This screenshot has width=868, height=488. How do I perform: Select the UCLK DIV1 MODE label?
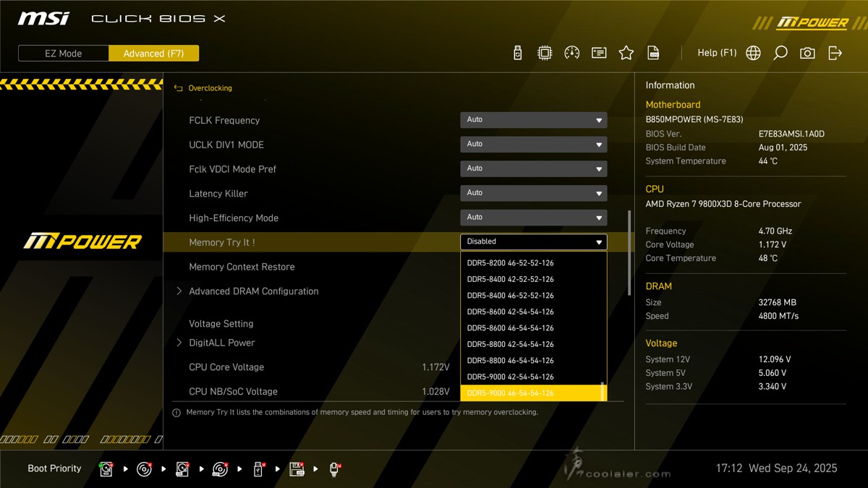coord(226,145)
